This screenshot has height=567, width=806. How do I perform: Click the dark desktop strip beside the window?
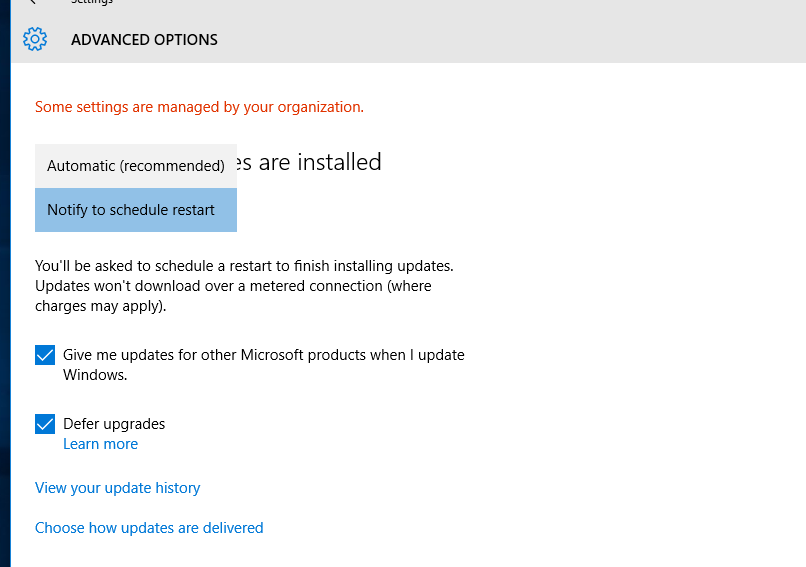[x=5, y=283]
